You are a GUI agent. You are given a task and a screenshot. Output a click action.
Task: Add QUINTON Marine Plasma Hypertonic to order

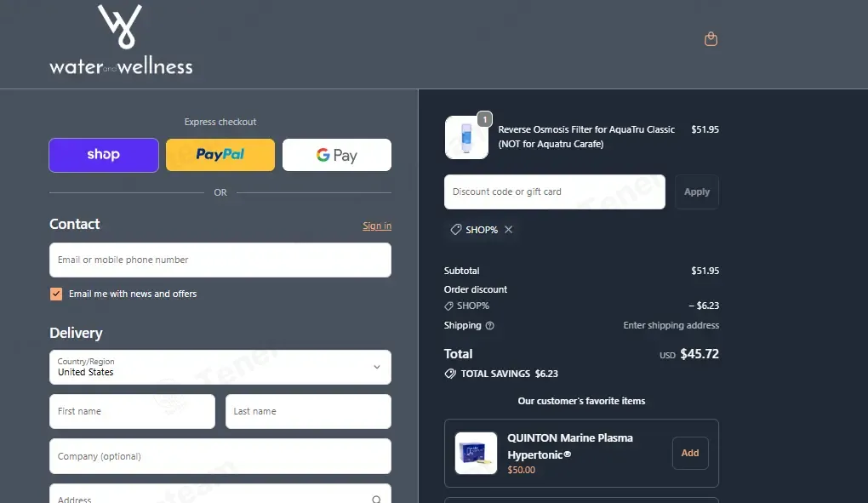tap(690, 453)
